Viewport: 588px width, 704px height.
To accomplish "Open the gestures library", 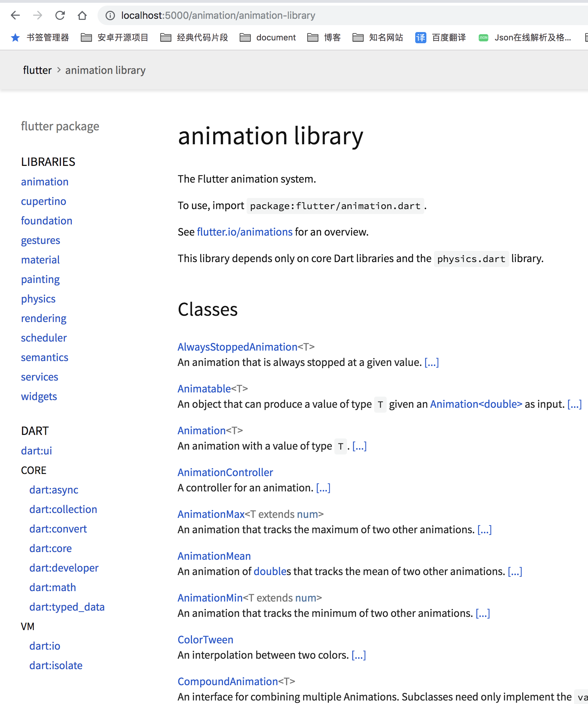I will [x=40, y=240].
